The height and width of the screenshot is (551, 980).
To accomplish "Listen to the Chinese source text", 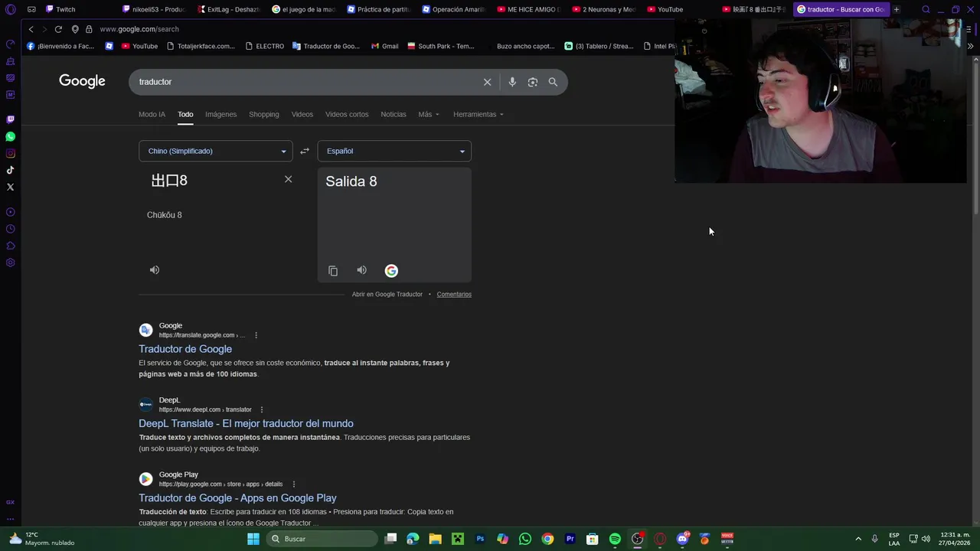I will (155, 270).
